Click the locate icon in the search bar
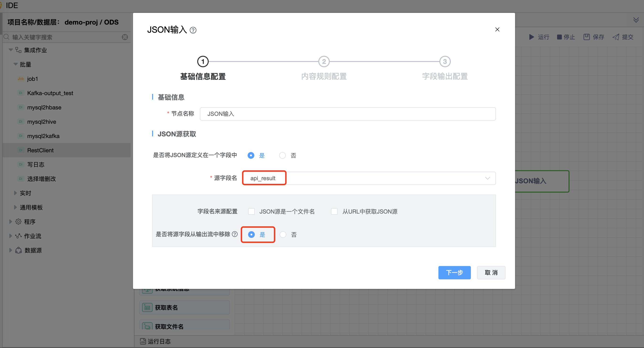 pyautogui.click(x=125, y=37)
